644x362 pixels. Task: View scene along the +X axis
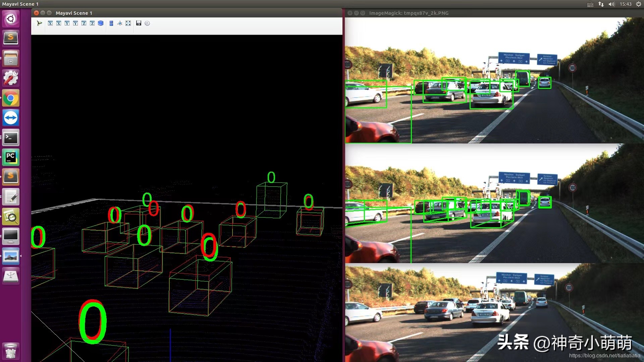[50, 23]
